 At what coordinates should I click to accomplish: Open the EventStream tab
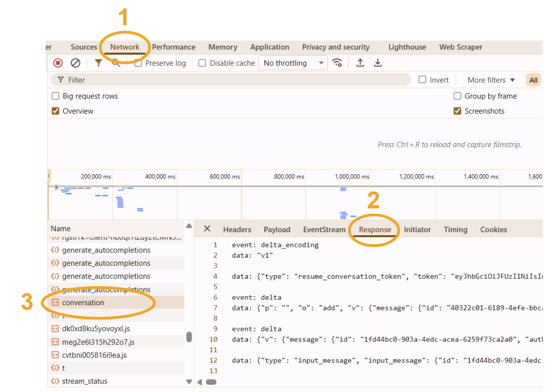324,229
